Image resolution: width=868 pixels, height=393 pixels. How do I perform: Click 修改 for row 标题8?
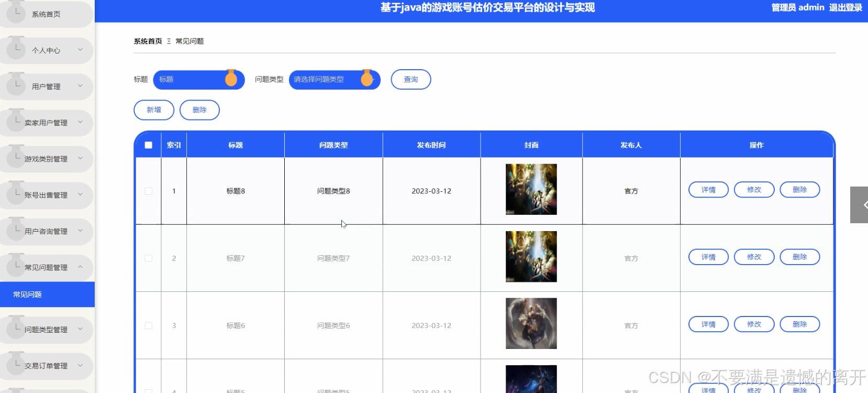(x=754, y=190)
